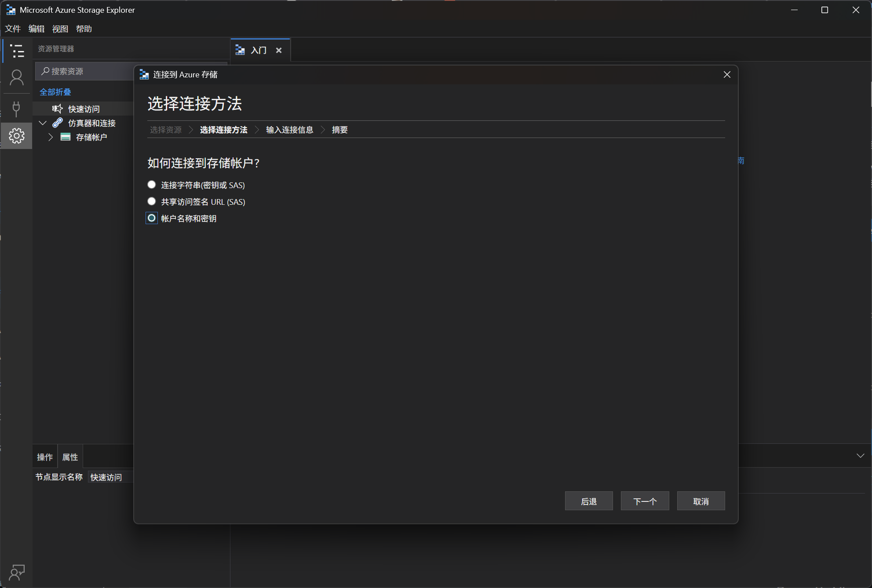The image size is (872, 588).
Task: Switch to the 属性 tab
Action: point(70,457)
